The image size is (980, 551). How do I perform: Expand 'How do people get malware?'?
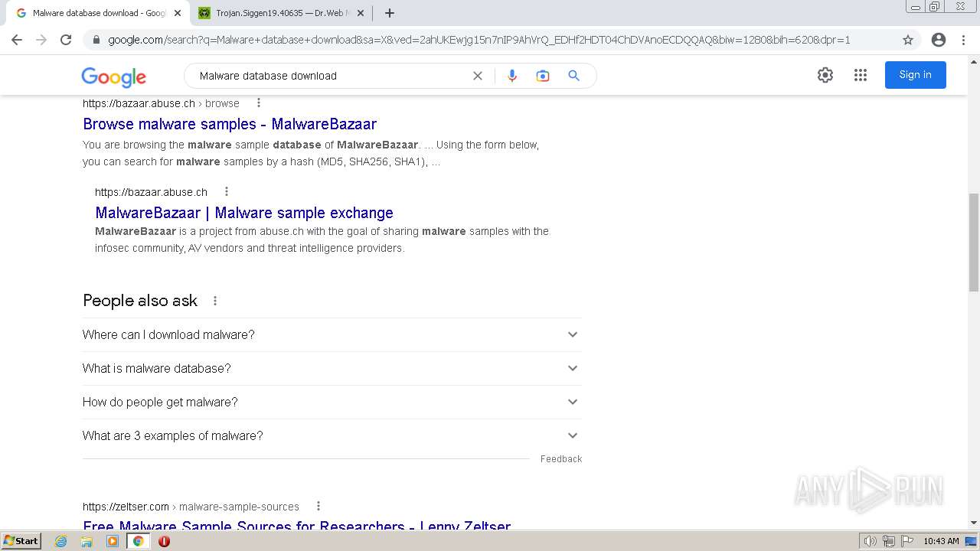coord(332,402)
